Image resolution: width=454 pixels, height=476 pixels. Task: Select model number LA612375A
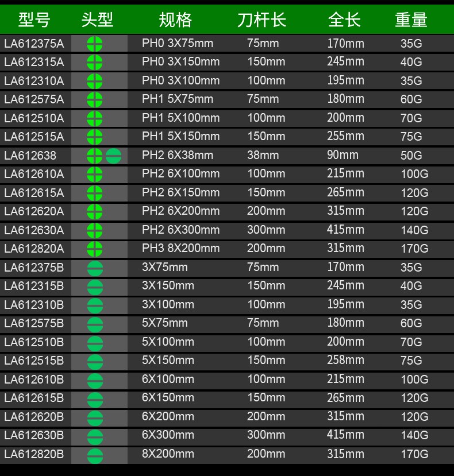(34, 44)
